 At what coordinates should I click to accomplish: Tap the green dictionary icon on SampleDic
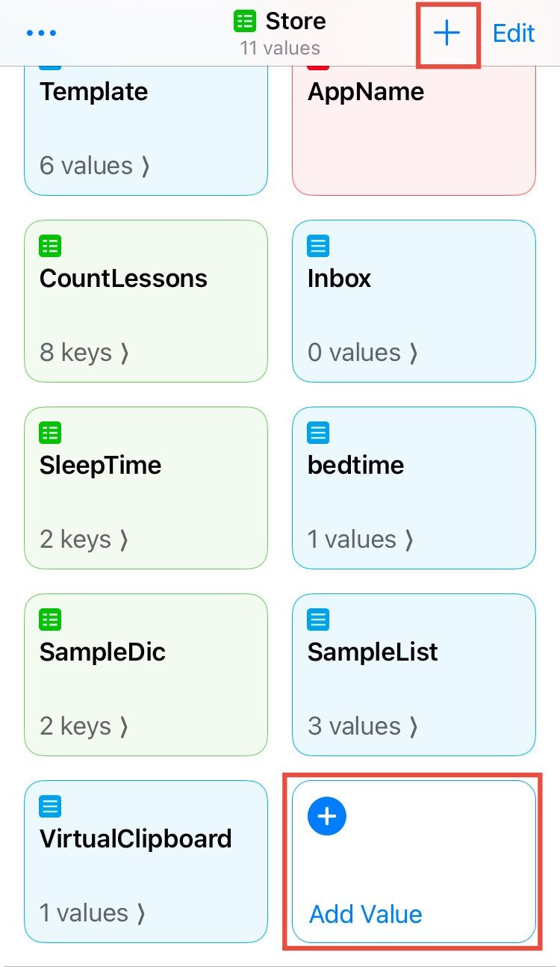(50, 619)
